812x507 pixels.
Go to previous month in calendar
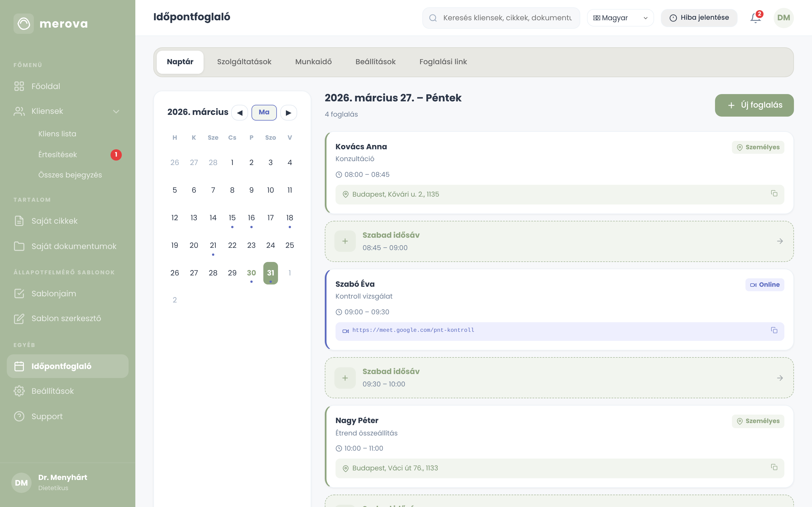240,113
